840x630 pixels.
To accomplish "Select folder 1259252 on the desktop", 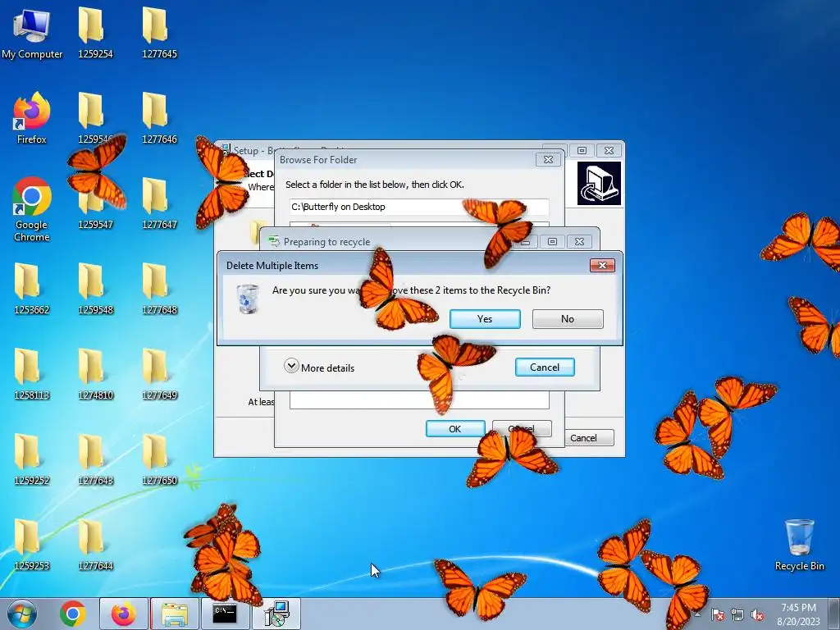I will [32, 459].
